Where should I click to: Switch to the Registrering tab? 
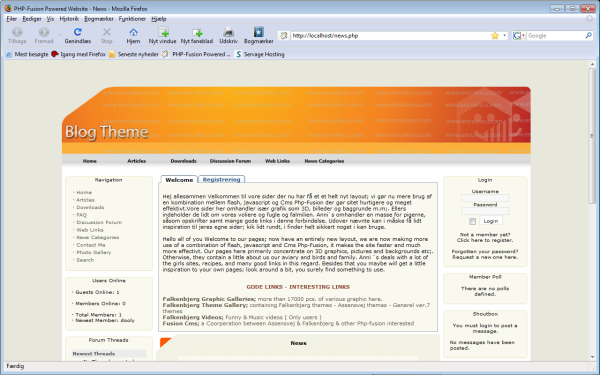[x=222, y=179]
